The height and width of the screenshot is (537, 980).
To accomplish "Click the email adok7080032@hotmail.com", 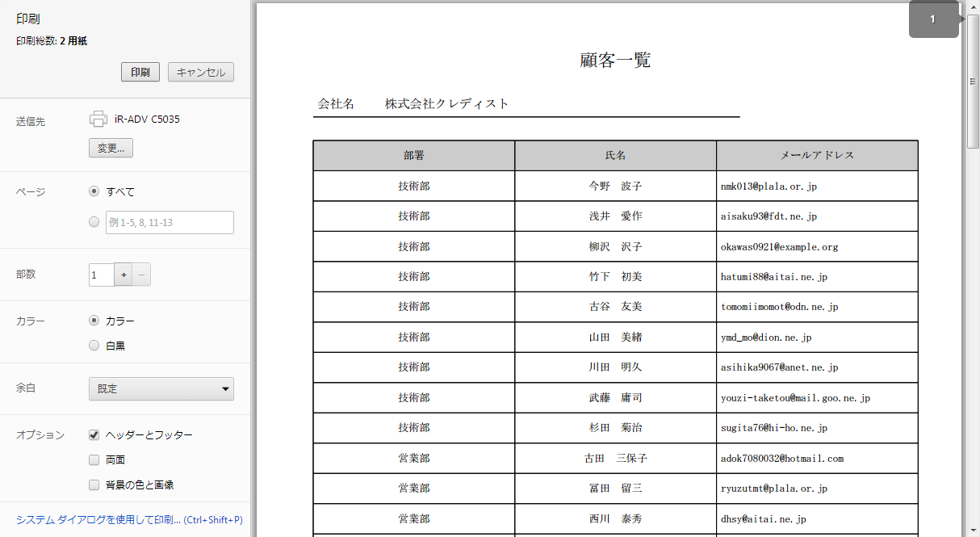I will 782,458.
